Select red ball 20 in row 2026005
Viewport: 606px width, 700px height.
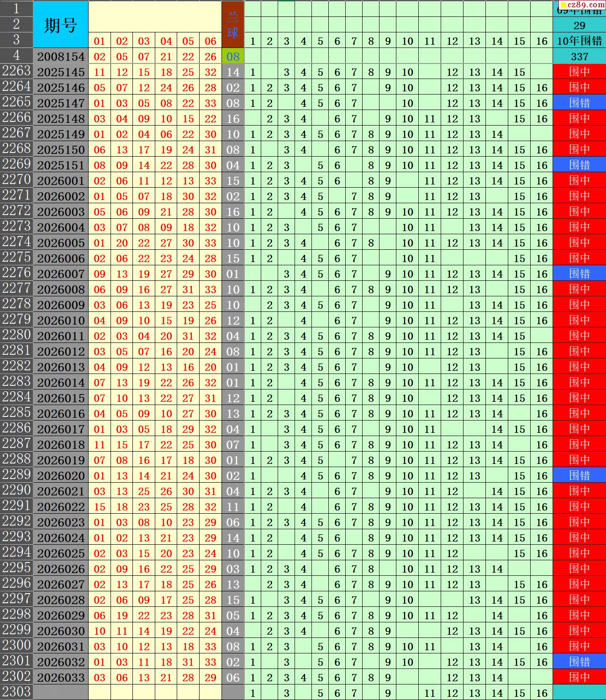[x=122, y=242]
